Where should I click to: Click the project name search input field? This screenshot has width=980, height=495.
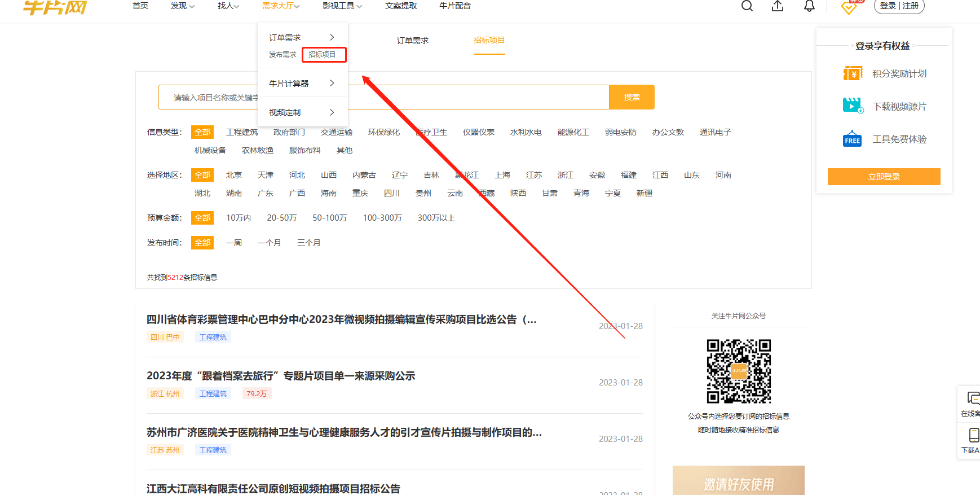pos(383,97)
